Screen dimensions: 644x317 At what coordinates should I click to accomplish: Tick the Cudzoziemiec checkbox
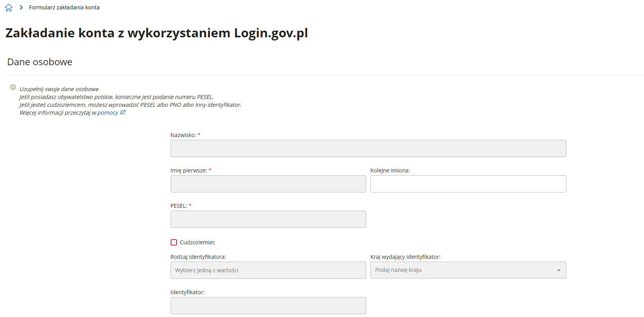[174, 242]
